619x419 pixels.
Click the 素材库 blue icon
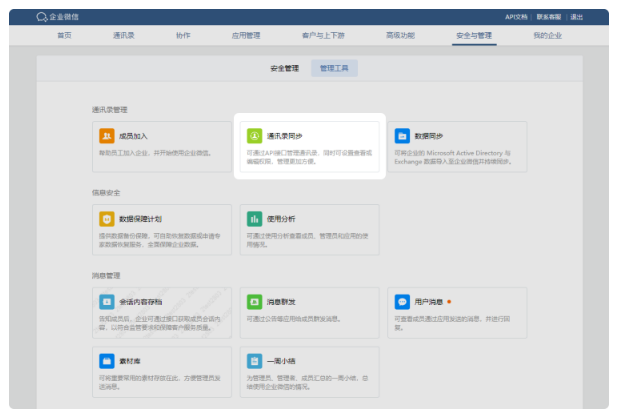tap(106, 360)
